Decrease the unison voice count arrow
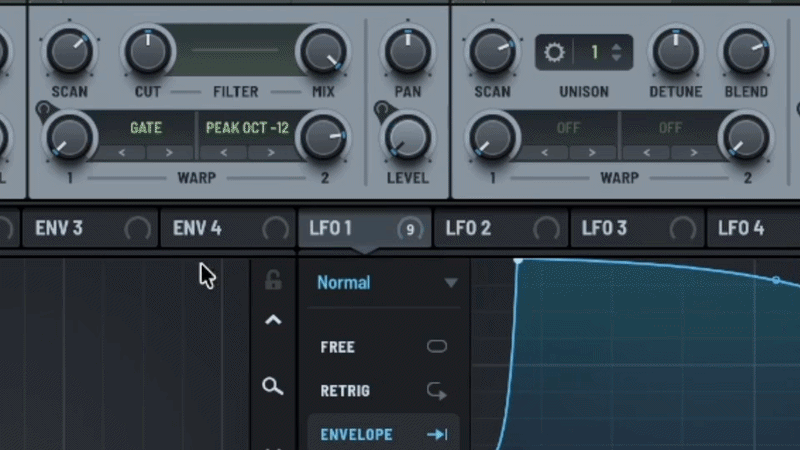This screenshot has width=800, height=450. (x=617, y=57)
